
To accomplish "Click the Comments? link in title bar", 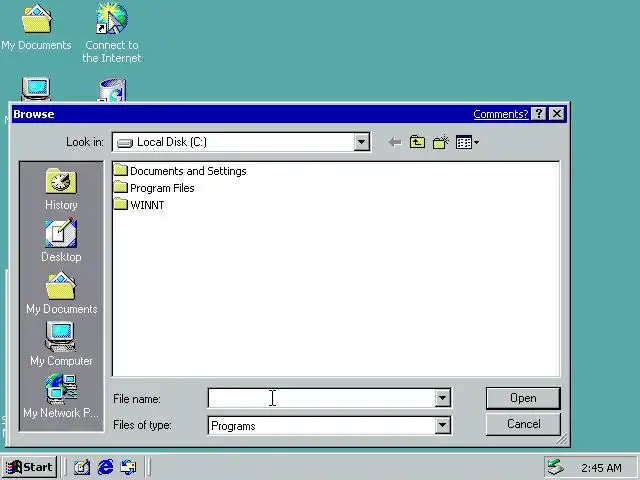I will click(x=500, y=114).
